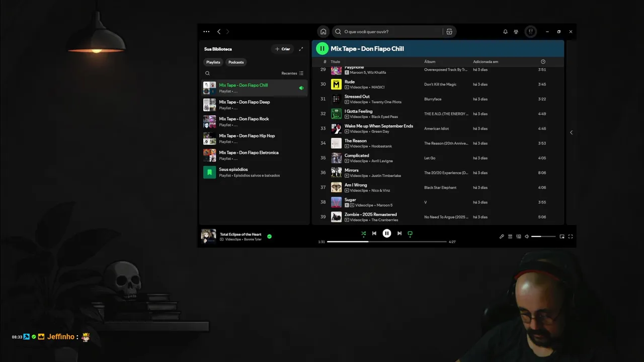Open the three-dots app menu
This screenshot has width=644, height=362.
coord(206,32)
